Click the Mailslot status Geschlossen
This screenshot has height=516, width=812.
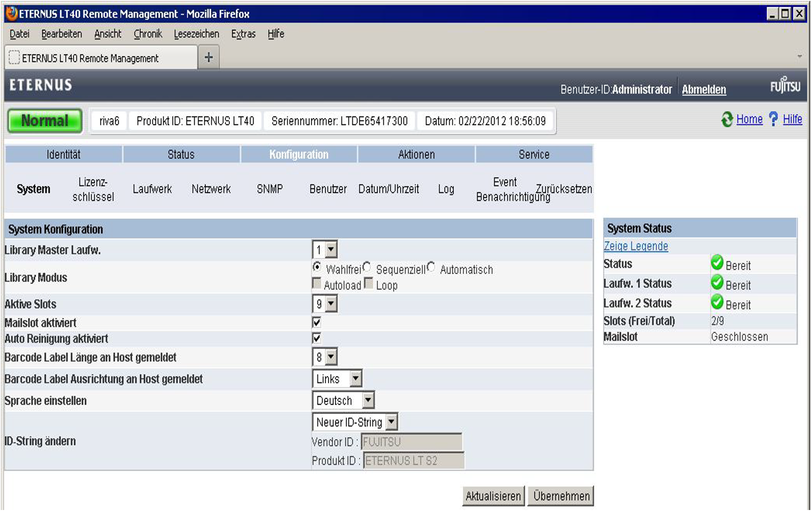pyautogui.click(x=739, y=337)
